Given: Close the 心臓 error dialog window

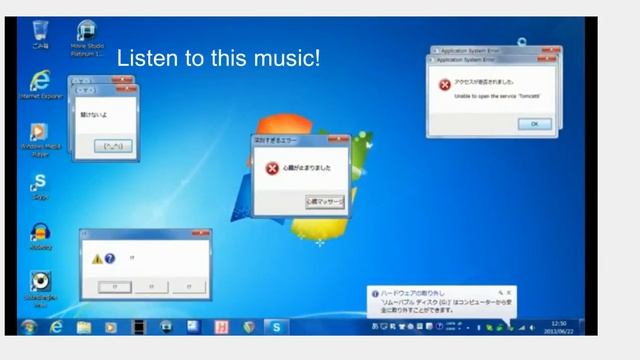Looking at the screenshot, I should click(x=338, y=140).
